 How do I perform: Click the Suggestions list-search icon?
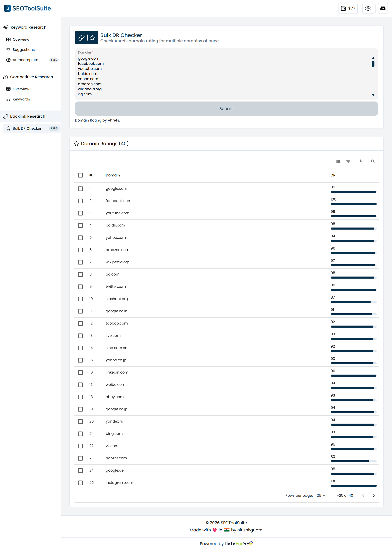[x=8, y=50]
